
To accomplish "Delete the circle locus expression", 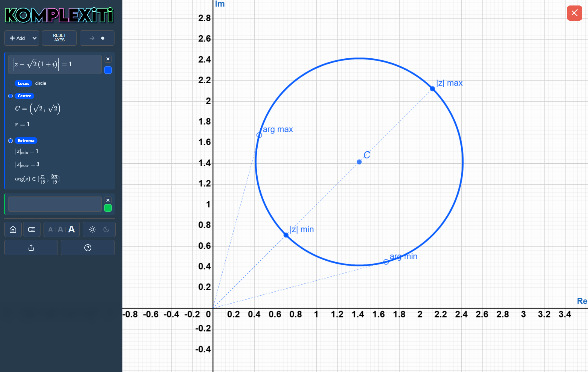I will [108, 59].
